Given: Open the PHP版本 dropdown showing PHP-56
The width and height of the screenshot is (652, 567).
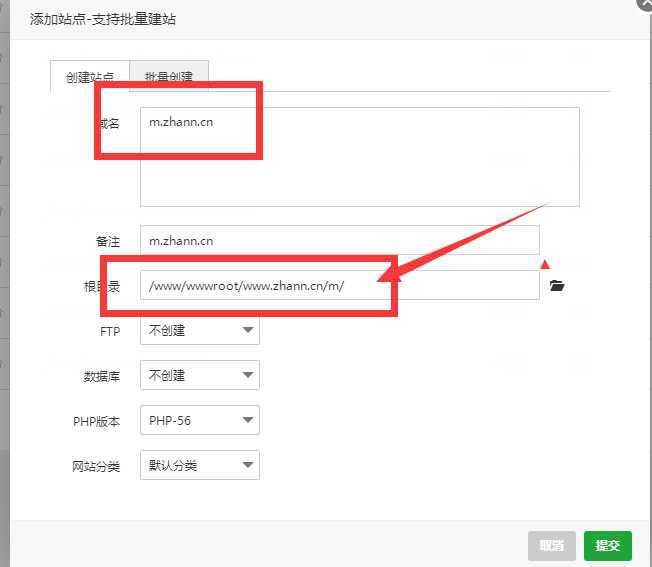Looking at the screenshot, I should [x=200, y=420].
